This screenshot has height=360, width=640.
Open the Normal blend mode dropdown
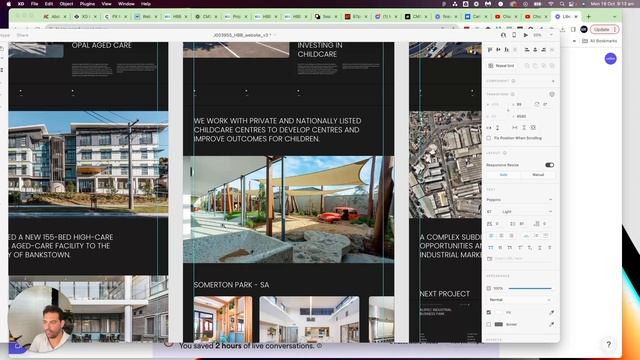pos(519,300)
